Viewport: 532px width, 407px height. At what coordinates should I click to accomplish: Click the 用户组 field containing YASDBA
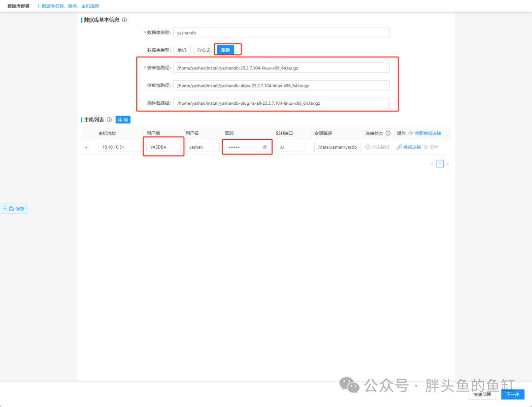tap(164, 147)
